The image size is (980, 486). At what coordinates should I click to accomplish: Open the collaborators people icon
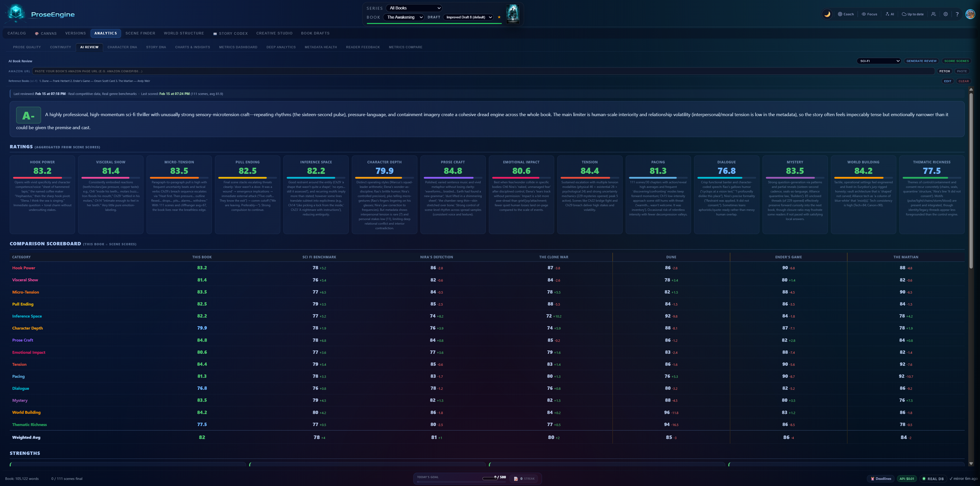point(933,14)
